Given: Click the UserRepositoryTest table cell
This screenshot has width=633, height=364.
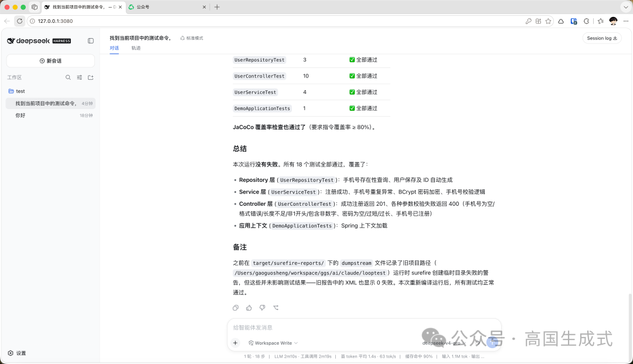Looking at the screenshot, I should (x=260, y=60).
